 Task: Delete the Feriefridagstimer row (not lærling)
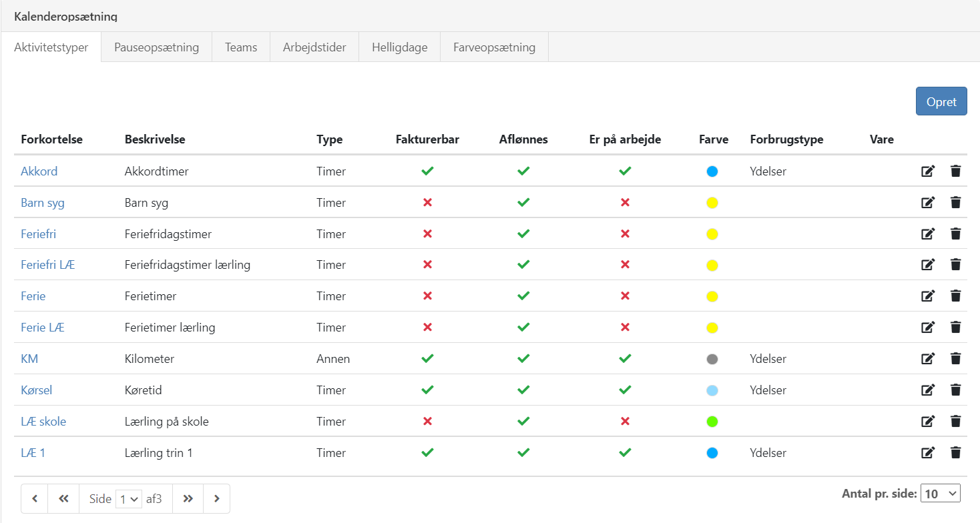955,233
